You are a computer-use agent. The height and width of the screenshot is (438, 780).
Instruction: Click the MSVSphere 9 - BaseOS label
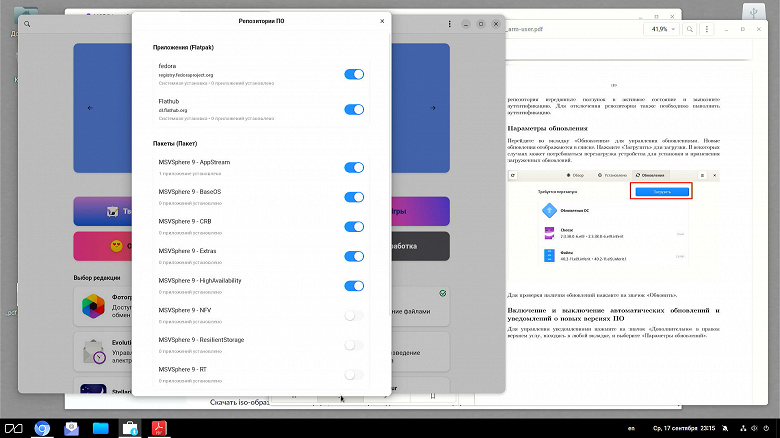click(x=190, y=192)
